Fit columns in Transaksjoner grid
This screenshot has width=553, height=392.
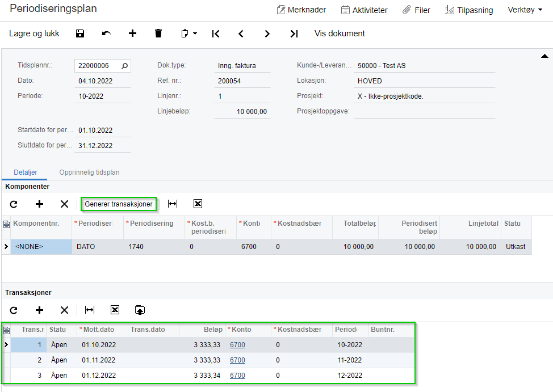pos(90,310)
